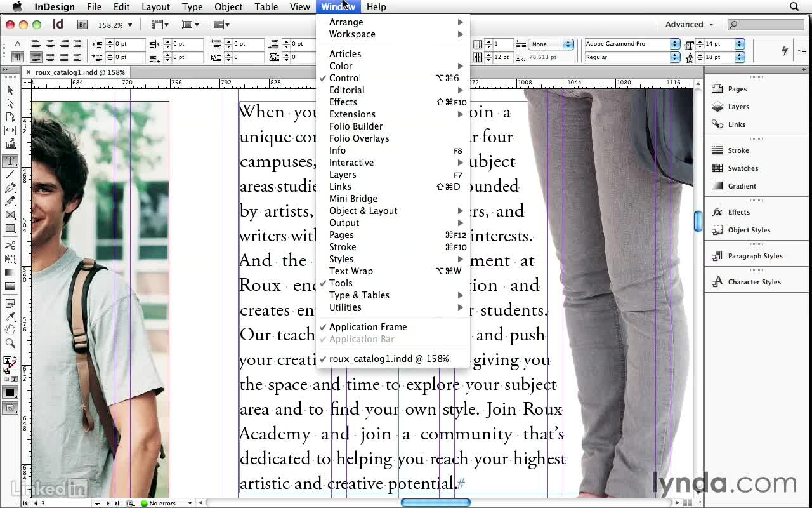Select the Line tool
The height and width of the screenshot is (508, 812).
(x=10, y=175)
